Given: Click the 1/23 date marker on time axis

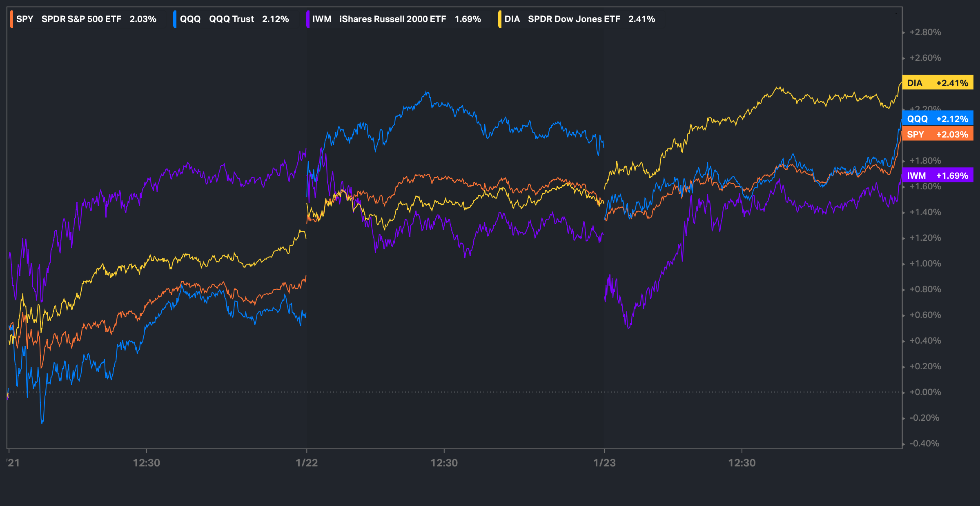Looking at the screenshot, I should coord(604,463).
